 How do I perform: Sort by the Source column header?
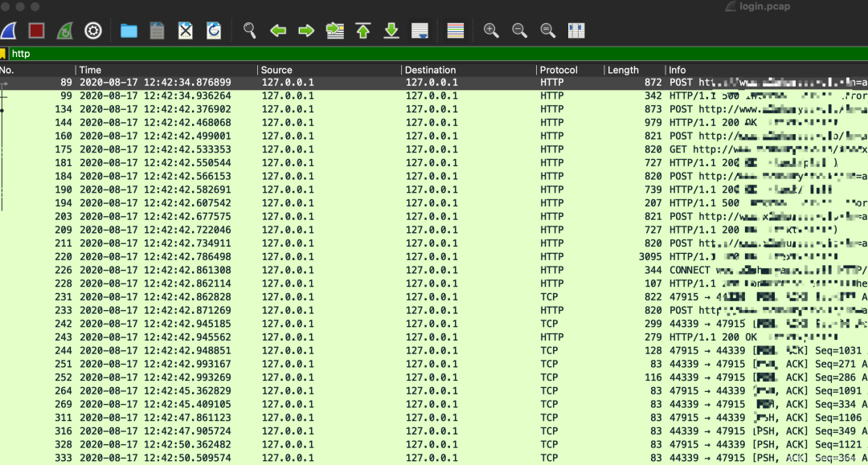click(x=330, y=70)
